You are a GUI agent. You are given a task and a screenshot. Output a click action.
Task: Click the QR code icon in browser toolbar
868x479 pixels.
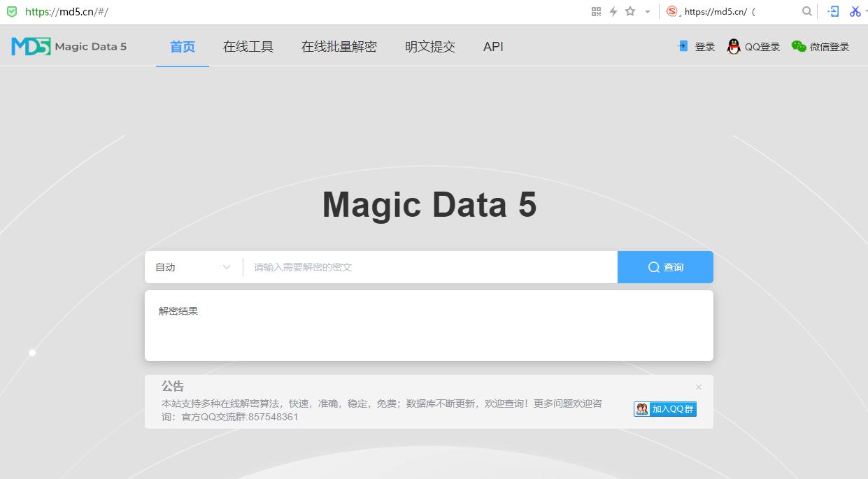[x=596, y=11]
